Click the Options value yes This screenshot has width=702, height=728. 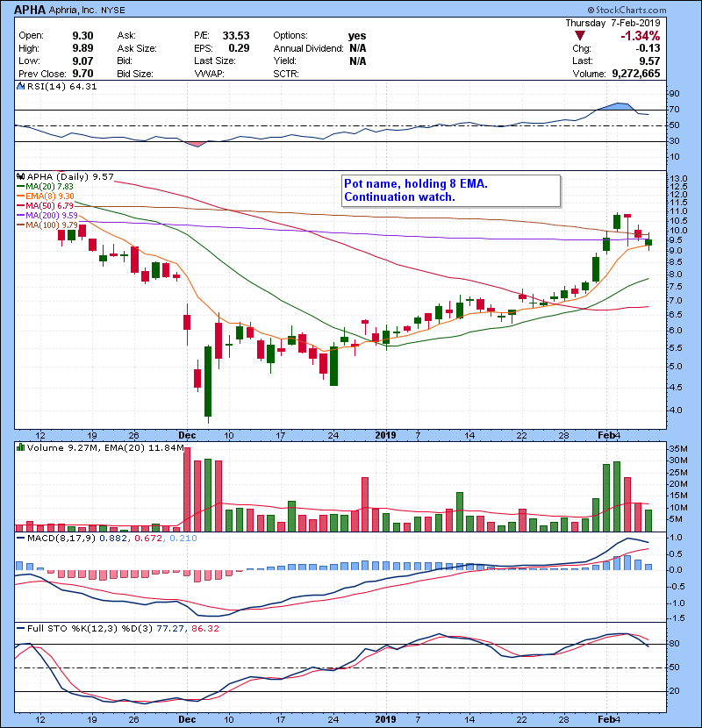357,36
